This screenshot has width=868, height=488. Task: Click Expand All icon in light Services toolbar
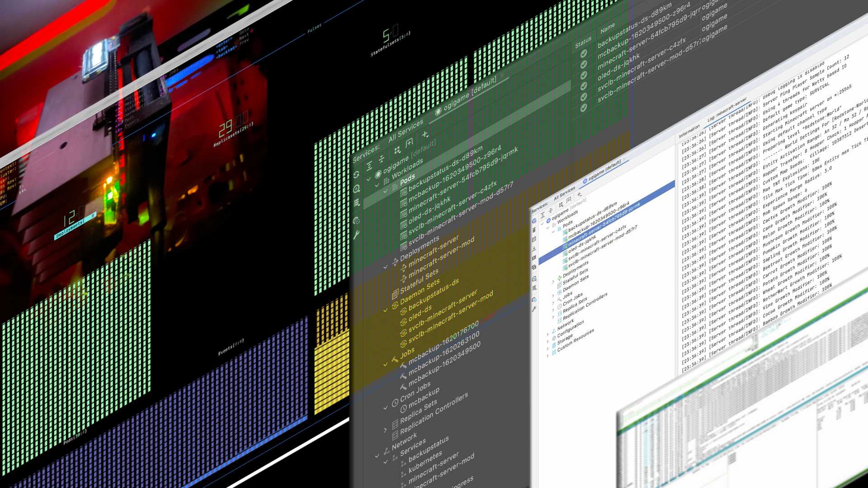pos(542,216)
